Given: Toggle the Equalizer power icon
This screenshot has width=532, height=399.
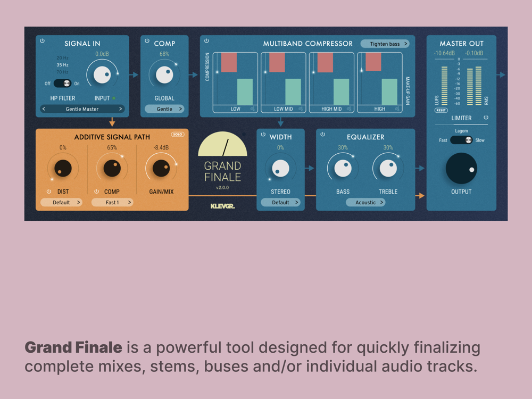Looking at the screenshot, I should 322,135.
